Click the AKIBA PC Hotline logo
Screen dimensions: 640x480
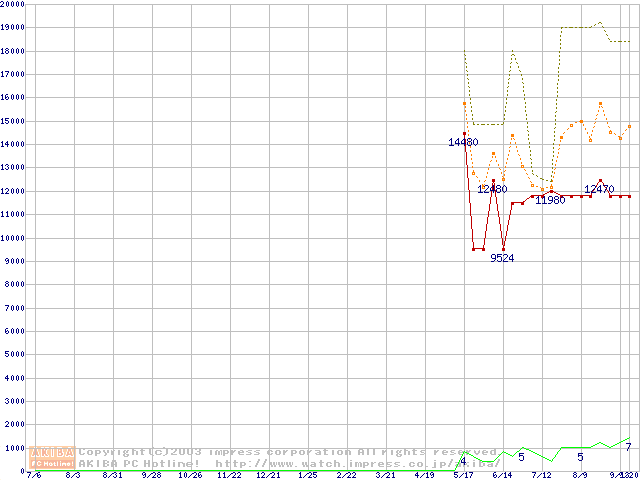tap(53, 457)
